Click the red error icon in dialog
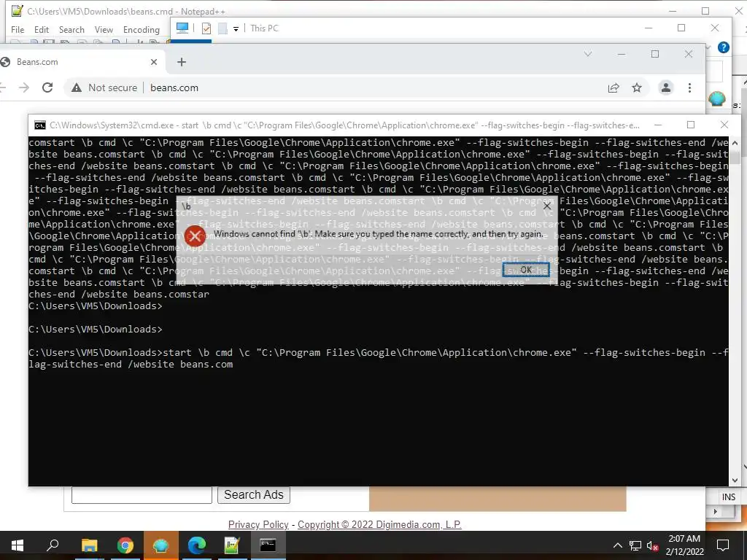 (196, 236)
